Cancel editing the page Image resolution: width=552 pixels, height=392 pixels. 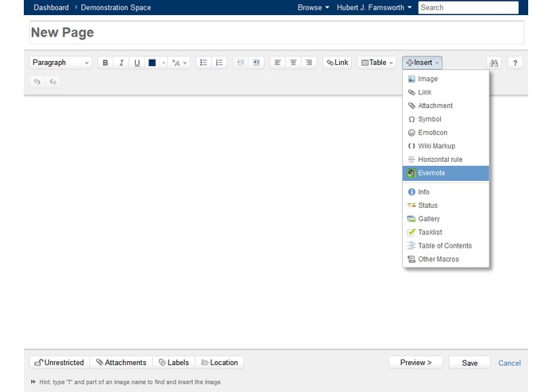(x=509, y=363)
